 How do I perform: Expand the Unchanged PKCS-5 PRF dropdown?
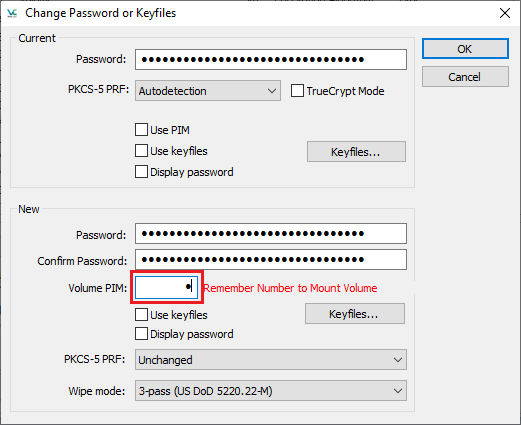point(271,360)
